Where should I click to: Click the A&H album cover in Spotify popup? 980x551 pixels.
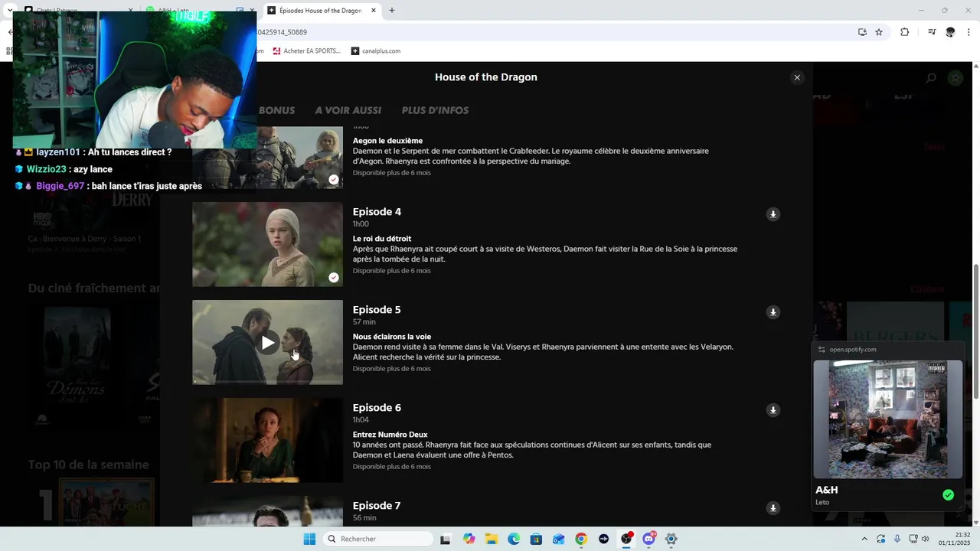887,419
